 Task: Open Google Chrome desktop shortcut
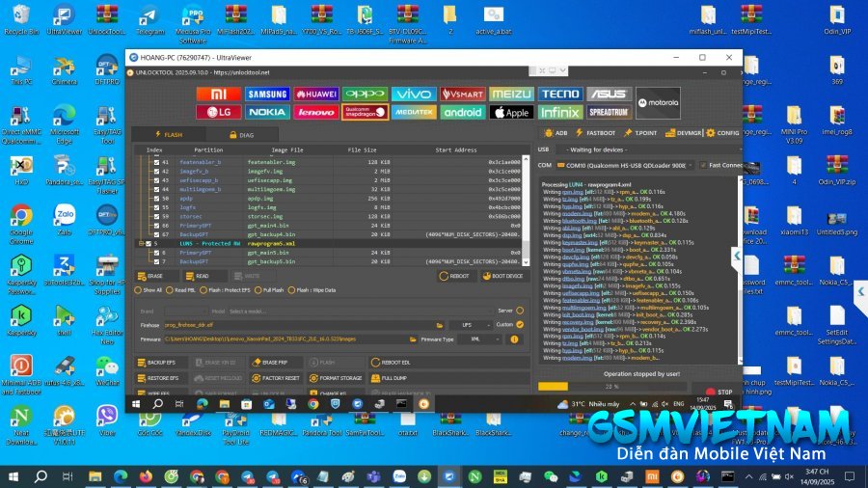point(21,225)
